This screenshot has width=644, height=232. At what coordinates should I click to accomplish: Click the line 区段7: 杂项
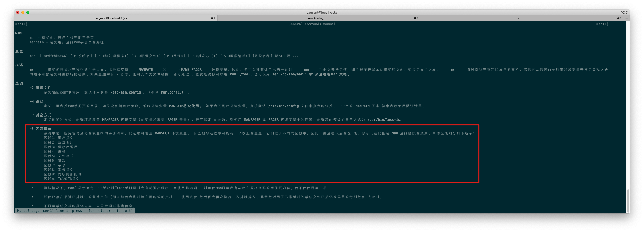(x=55, y=165)
